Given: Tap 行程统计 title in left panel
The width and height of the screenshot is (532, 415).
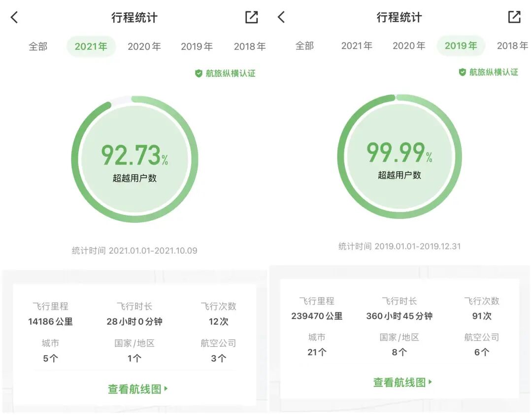Looking at the screenshot, I should (x=134, y=17).
